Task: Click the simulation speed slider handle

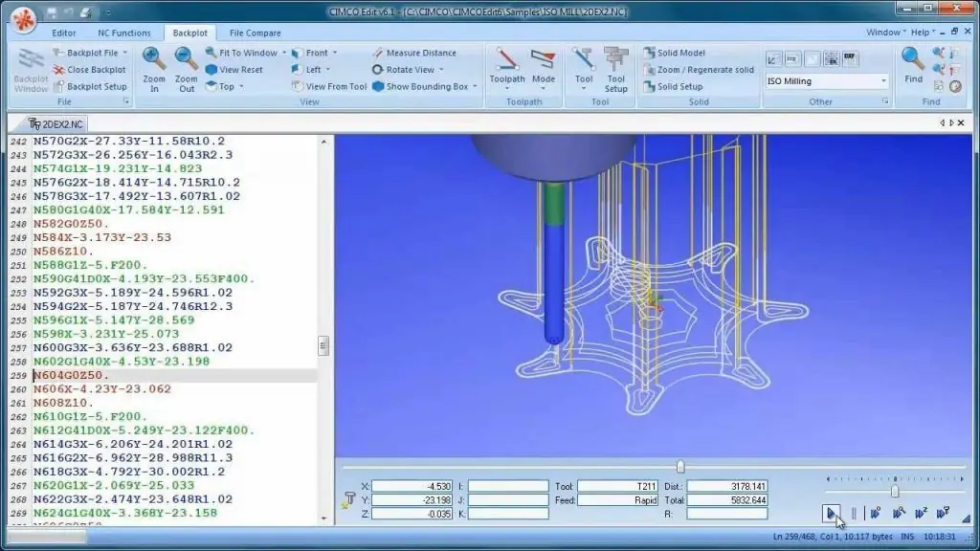Action: coord(895,492)
